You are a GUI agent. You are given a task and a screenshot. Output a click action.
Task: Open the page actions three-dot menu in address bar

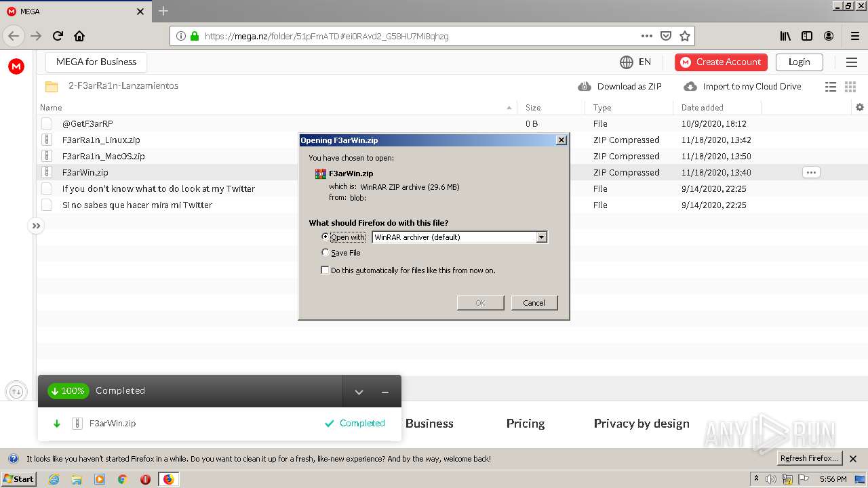pyautogui.click(x=646, y=36)
